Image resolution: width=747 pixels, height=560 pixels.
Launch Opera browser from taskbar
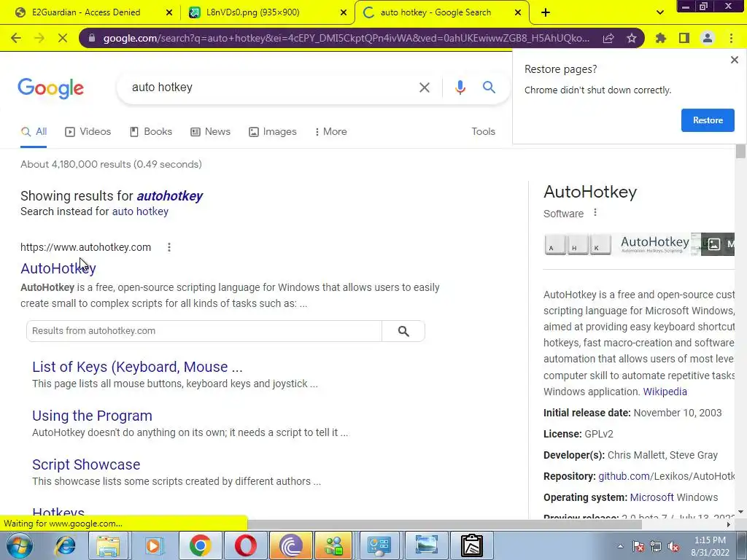(245, 545)
